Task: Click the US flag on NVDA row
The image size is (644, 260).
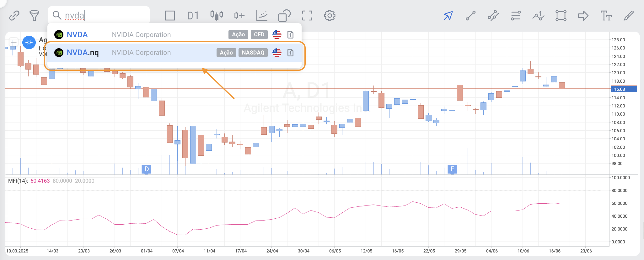Action: pos(277,34)
